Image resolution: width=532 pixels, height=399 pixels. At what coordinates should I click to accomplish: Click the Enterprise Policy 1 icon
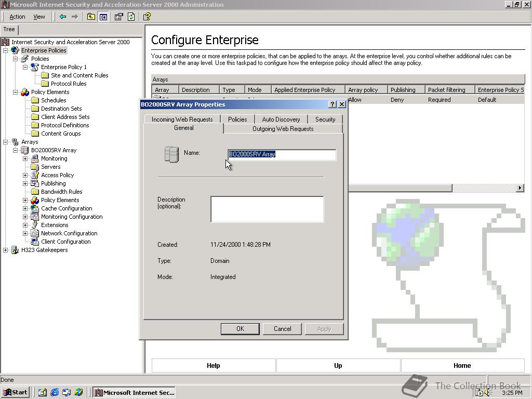pyautogui.click(x=35, y=67)
